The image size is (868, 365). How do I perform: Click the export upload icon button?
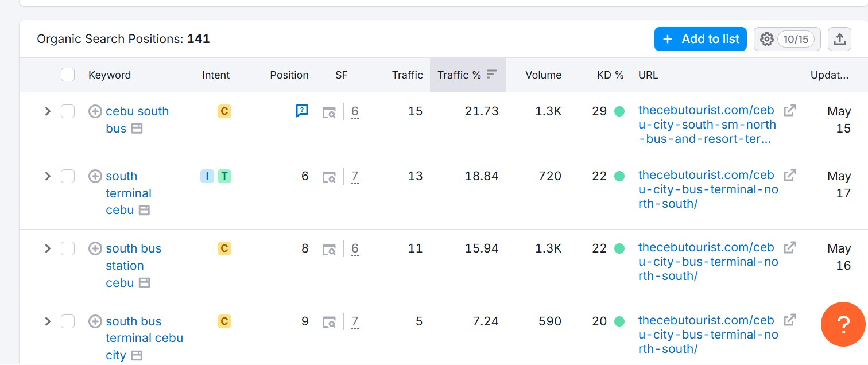point(839,39)
